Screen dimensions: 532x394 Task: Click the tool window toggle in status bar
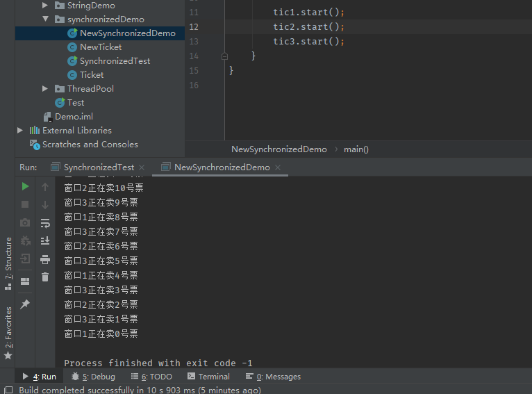8,390
